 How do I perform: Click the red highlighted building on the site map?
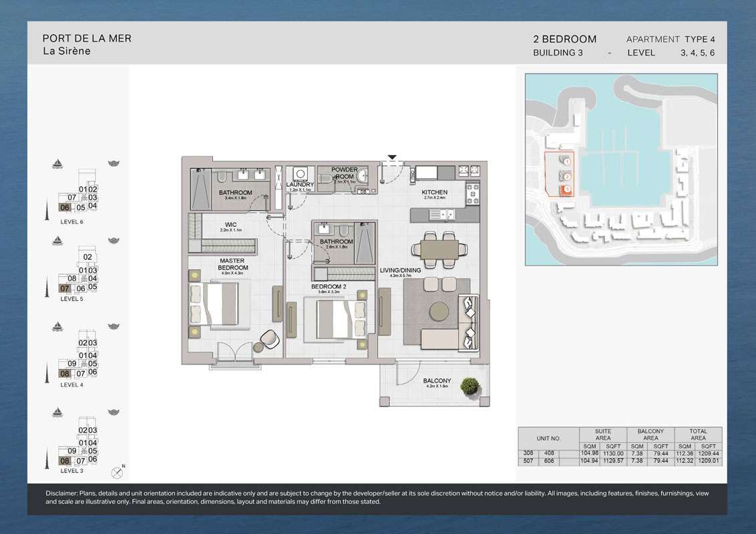(x=566, y=190)
